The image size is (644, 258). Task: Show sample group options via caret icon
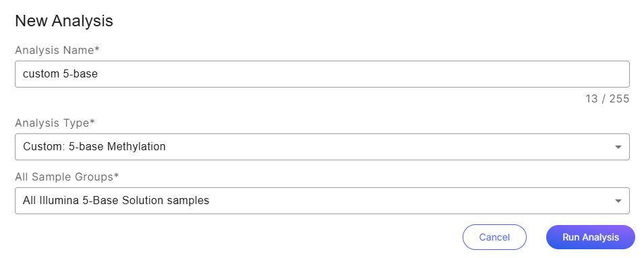[x=618, y=201]
